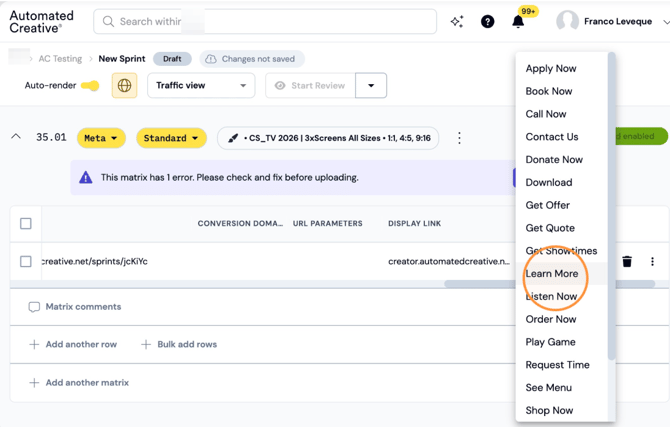This screenshot has height=427, width=670.
Task: Toggle the Auto-render switch
Action: tap(90, 85)
